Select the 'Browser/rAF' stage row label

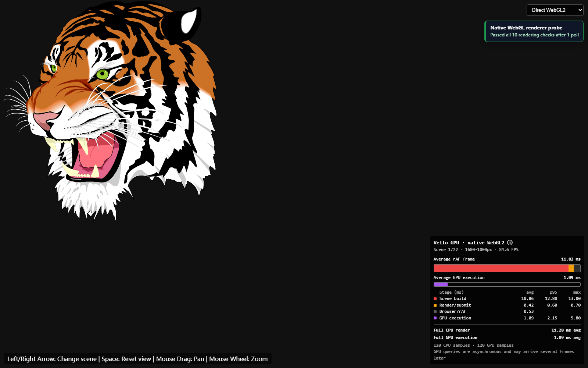(x=453, y=311)
